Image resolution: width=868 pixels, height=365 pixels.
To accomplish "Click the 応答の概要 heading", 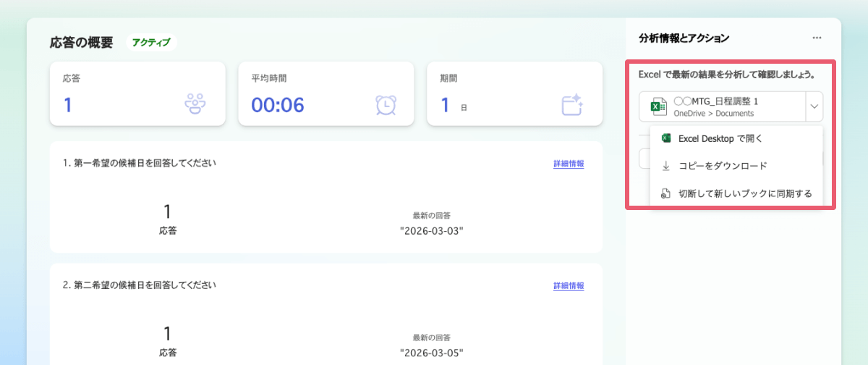I will [x=81, y=43].
